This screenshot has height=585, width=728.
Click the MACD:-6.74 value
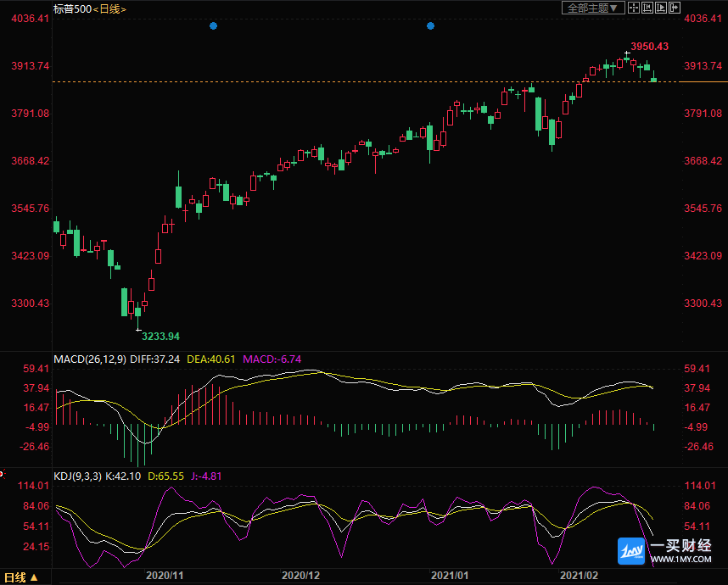pos(272,359)
